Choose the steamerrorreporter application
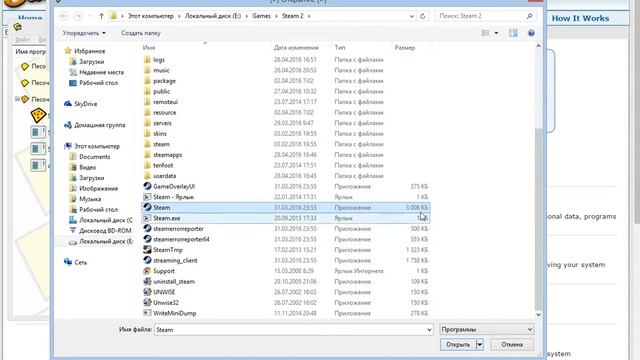The height and width of the screenshot is (360, 640). coord(285,229)
